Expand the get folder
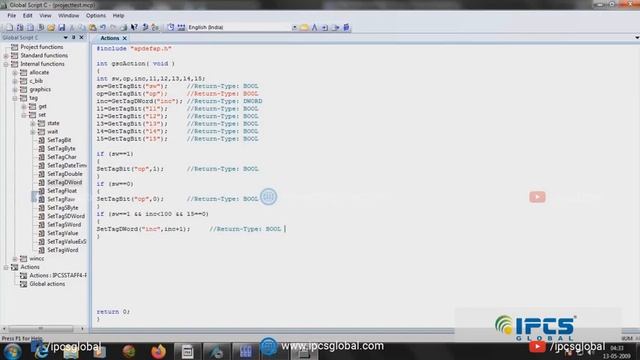Screen dimensions: 640x360 point(24,107)
